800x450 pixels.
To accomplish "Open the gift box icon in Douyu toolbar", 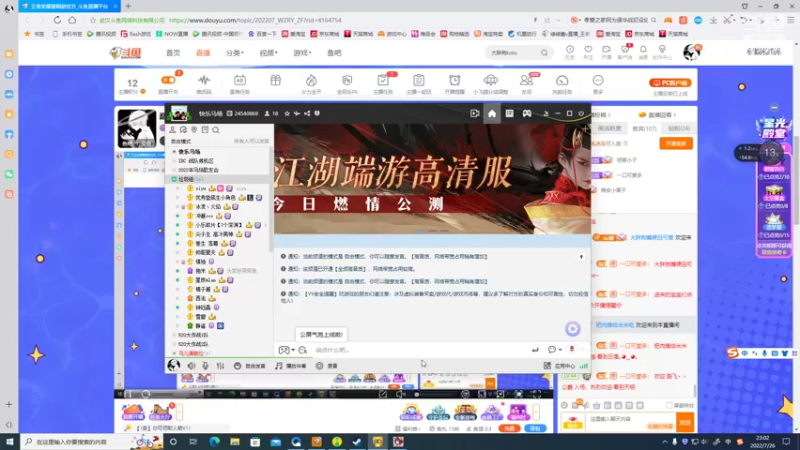I will coord(276,81).
